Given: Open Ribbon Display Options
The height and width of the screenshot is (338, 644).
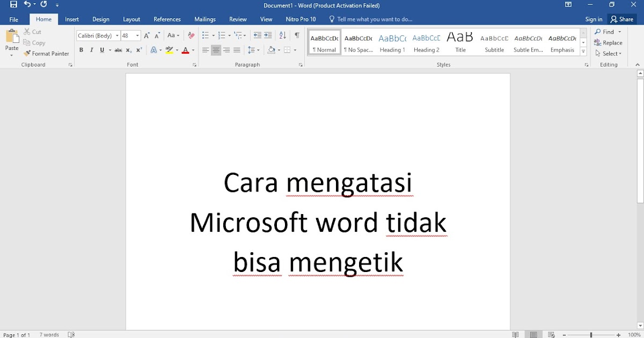Looking at the screenshot, I should pos(568,5).
